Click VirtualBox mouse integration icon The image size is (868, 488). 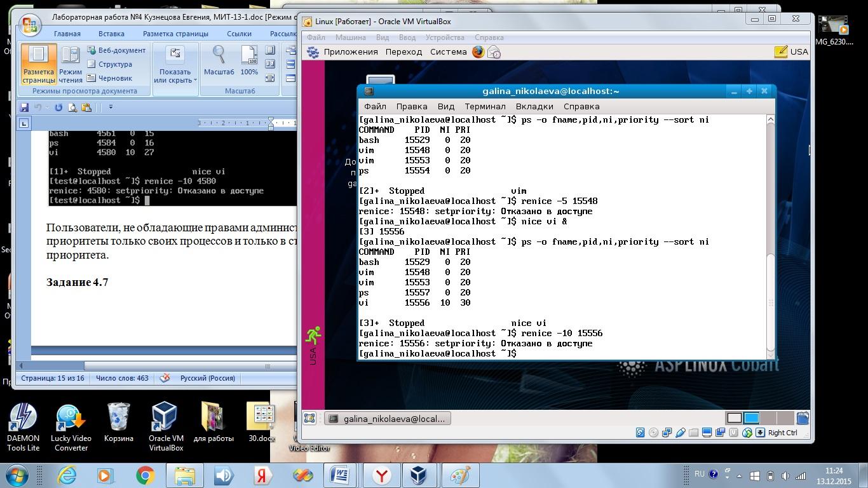coord(747,433)
